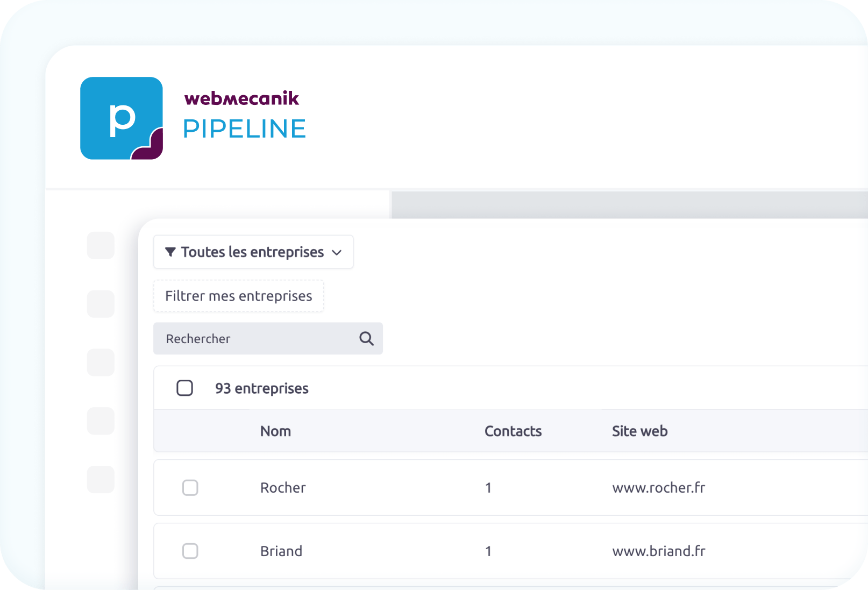The image size is (868, 590).
Task: Check the Briand row checkbox
Action: pyautogui.click(x=190, y=551)
